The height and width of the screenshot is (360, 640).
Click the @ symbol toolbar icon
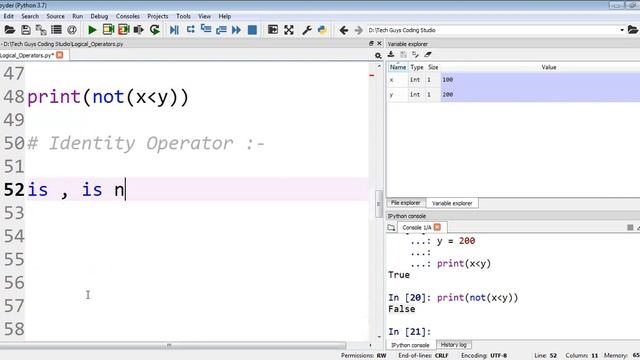pyautogui.click(x=72, y=30)
